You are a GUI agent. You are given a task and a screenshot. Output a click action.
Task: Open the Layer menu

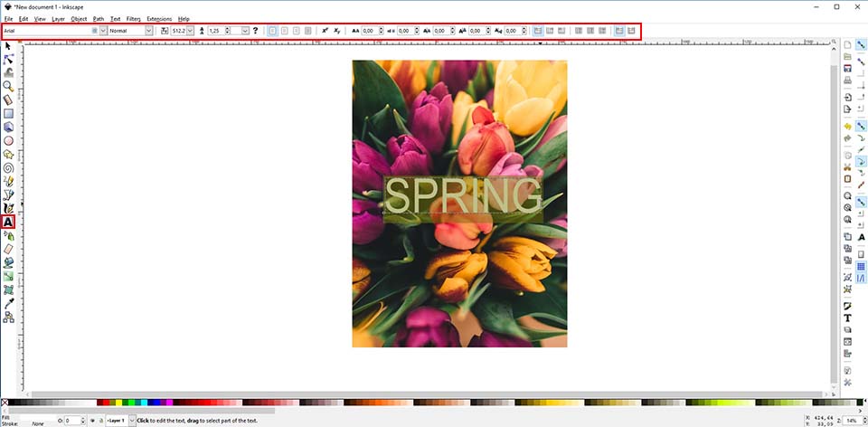tap(58, 19)
